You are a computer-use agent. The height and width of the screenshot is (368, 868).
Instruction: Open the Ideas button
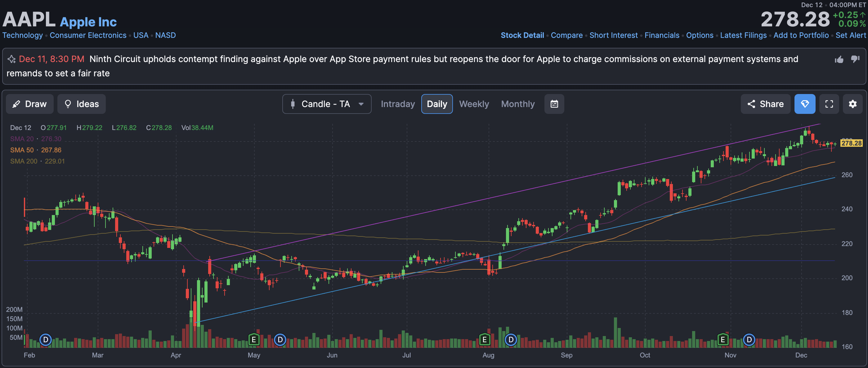pos(82,104)
